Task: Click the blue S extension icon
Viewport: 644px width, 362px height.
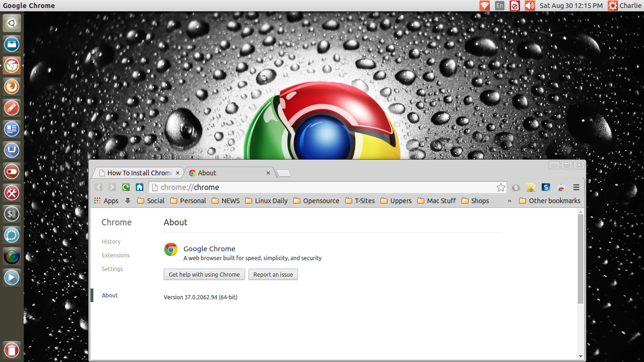Action: coord(546,187)
